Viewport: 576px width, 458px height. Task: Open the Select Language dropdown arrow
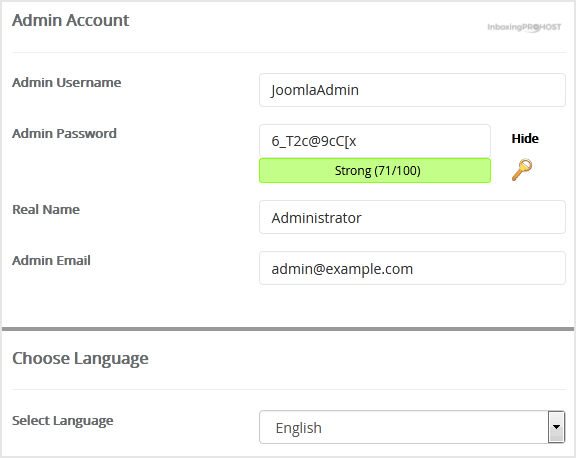(556, 427)
